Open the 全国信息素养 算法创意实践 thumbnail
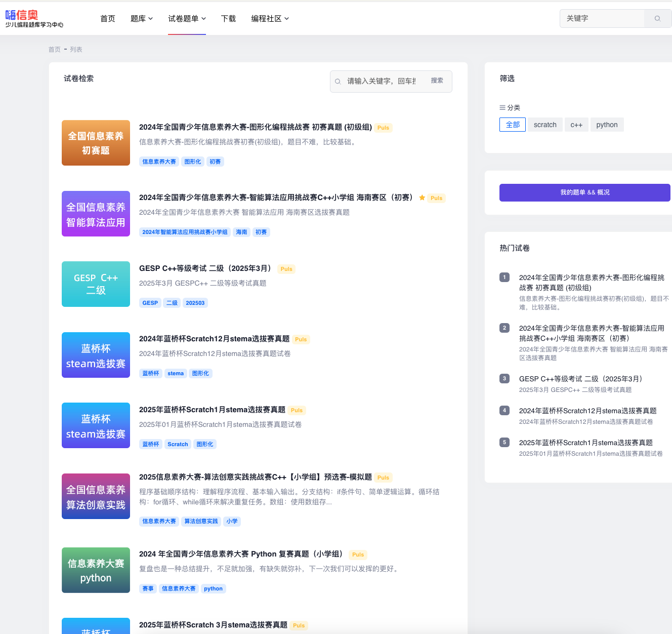This screenshot has height=634, width=672. click(96, 496)
